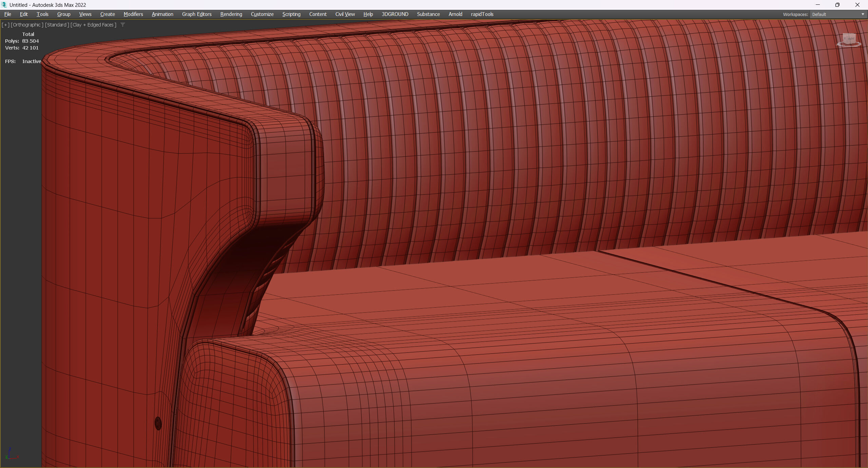Minimize the 3ds Max window
Image resolution: width=868 pixels, height=468 pixels.
coord(818,5)
